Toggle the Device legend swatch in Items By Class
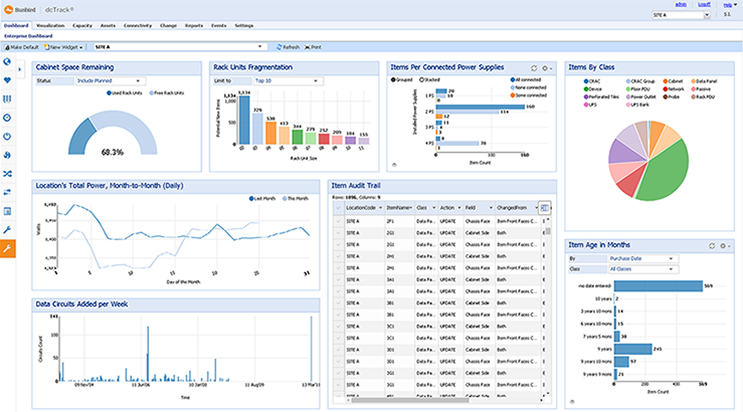743x412 pixels. tap(586, 89)
